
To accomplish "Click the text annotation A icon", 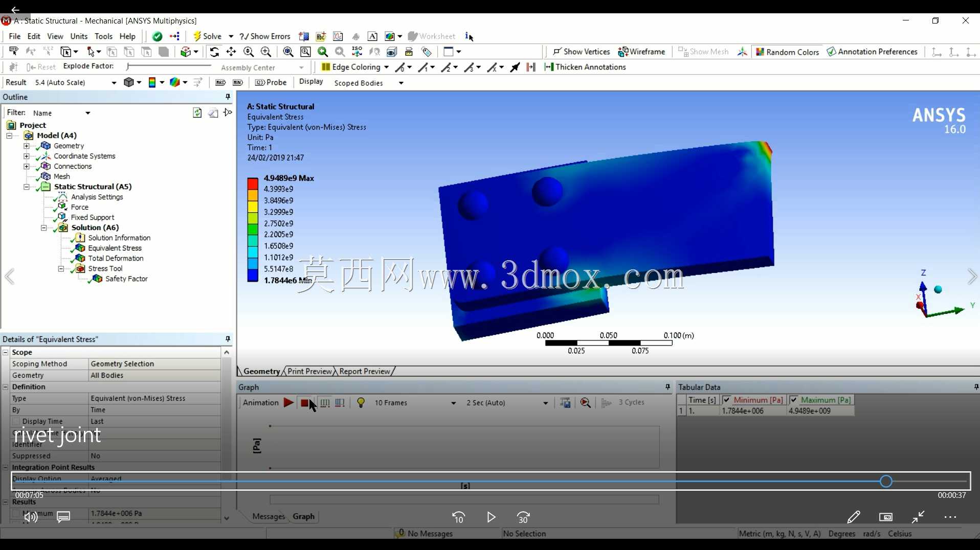I will tap(373, 36).
